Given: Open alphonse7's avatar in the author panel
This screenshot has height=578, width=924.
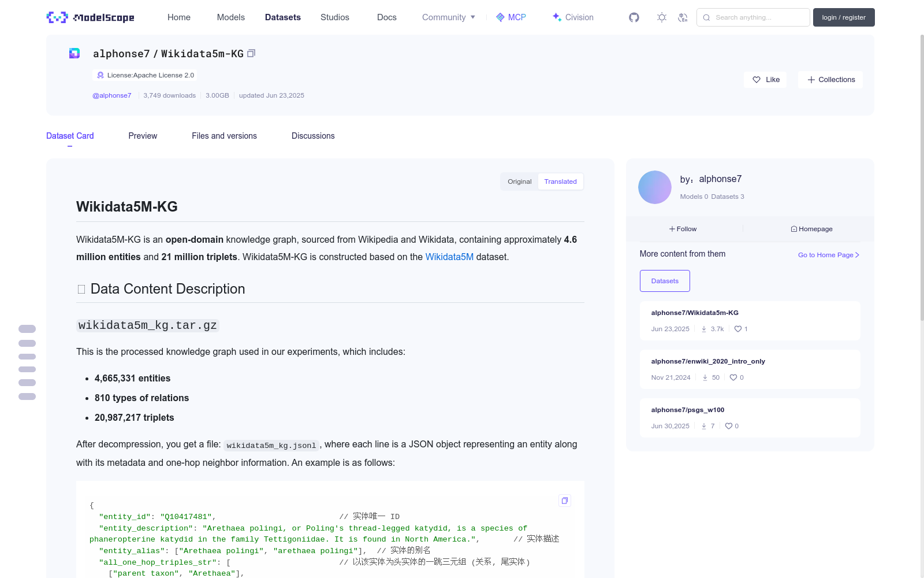Looking at the screenshot, I should 655,187.
